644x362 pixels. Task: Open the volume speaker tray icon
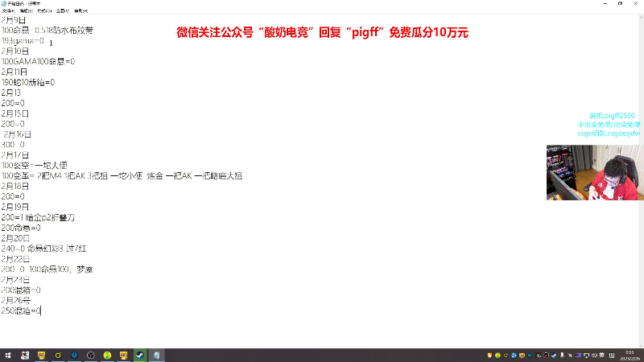click(594, 356)
